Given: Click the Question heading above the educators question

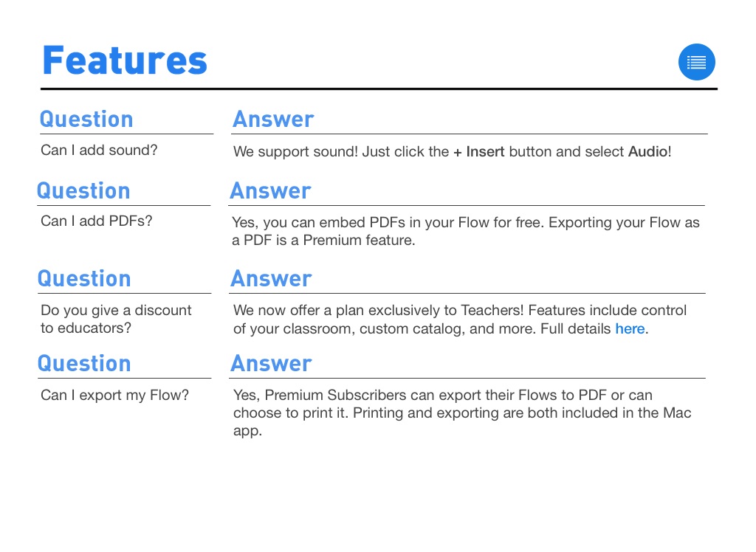Looking at the screenshot, I should tap(84, 279).
